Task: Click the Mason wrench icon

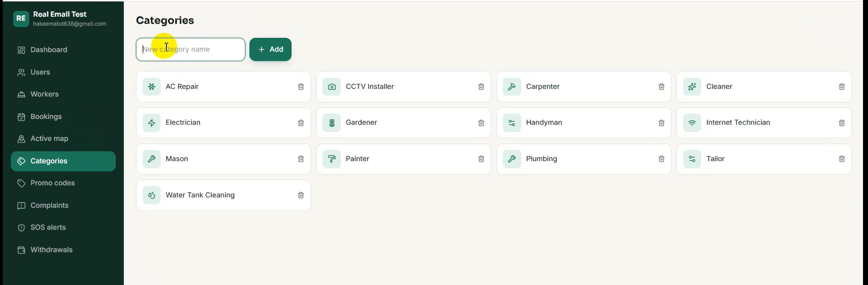Action: (x=151, y=159)
